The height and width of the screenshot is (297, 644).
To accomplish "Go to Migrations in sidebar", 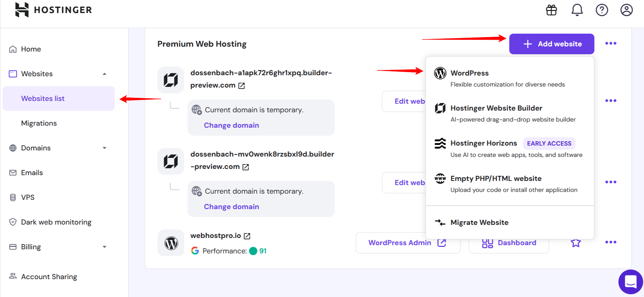I will tap(39, 123).
